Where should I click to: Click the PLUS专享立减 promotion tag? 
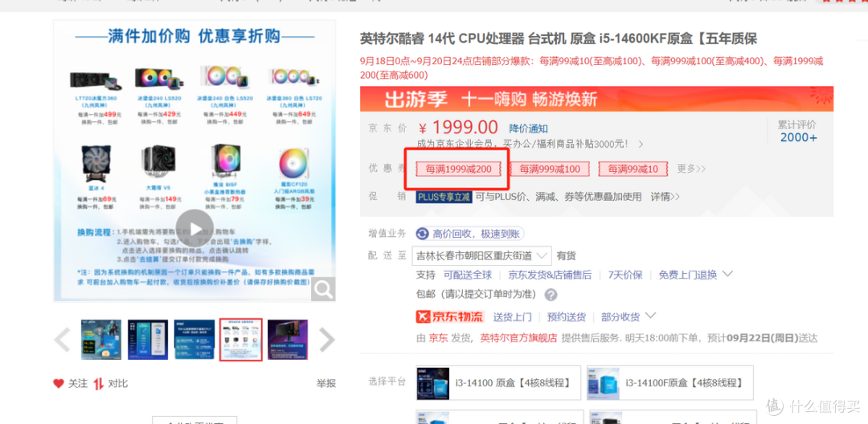444,196
